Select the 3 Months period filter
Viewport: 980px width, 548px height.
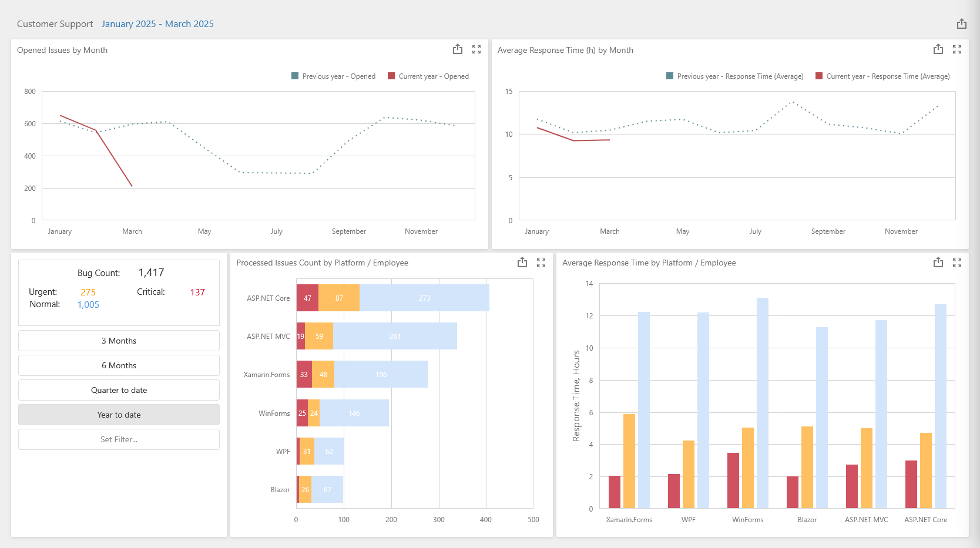[x=119, y=341]
